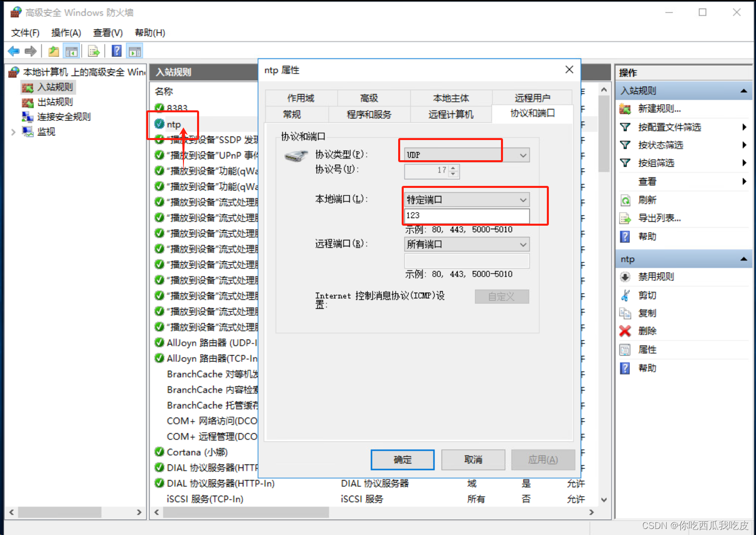Click the export list toolbar icon
The image size is (756, 535).
pyautogui.click(x=94, y=50)
